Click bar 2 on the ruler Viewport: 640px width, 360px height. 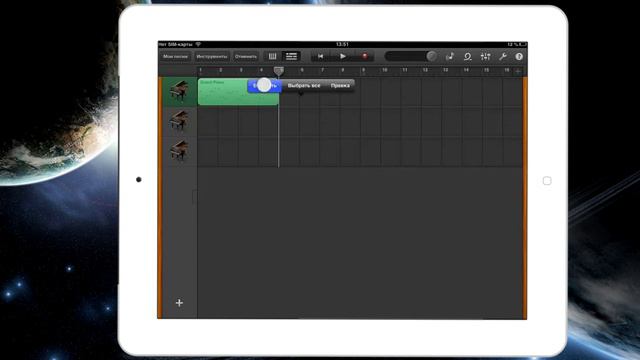tap(220, 70)
